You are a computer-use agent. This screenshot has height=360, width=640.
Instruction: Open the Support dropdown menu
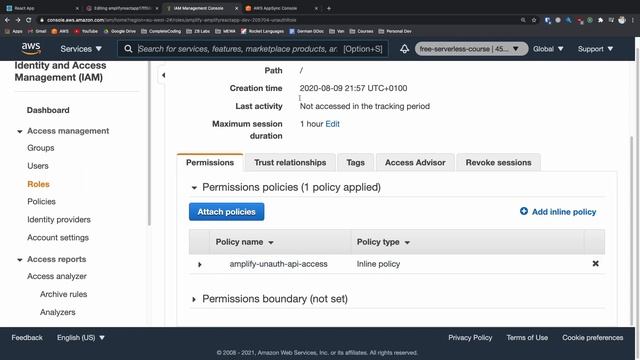click(595, 49)
